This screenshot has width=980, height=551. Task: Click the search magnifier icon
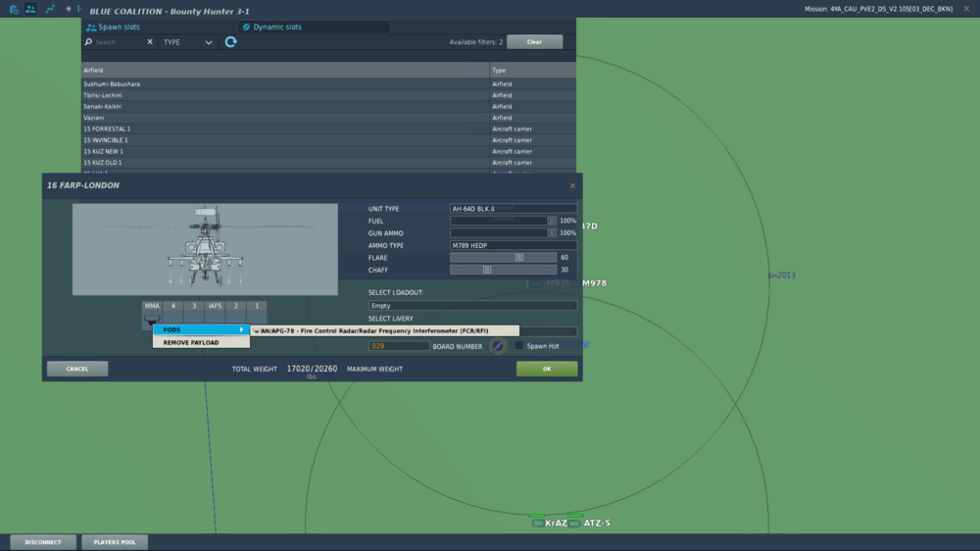(x=88, y=42)
